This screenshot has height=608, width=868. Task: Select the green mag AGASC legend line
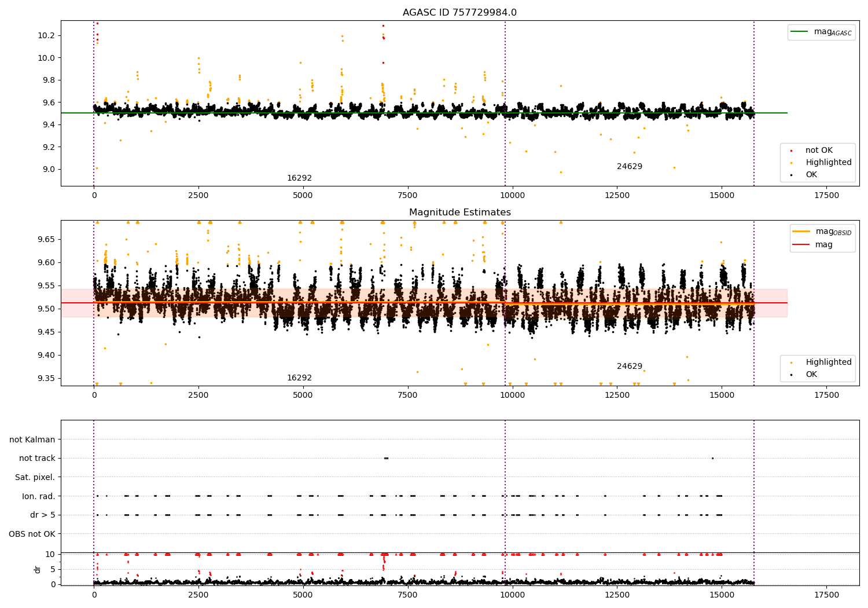click(800, 32)
